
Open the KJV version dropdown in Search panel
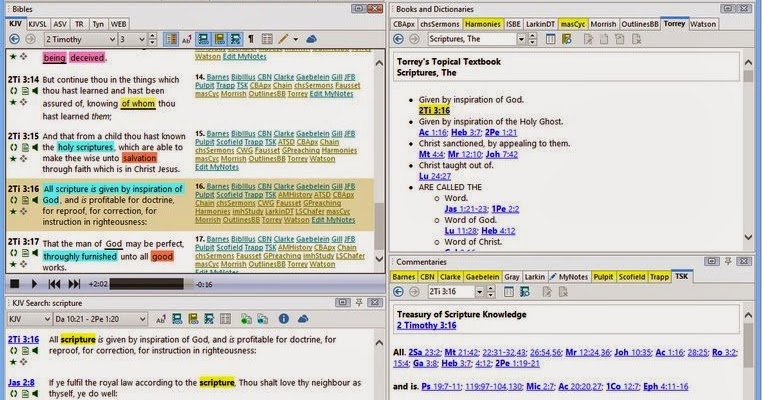30,319
